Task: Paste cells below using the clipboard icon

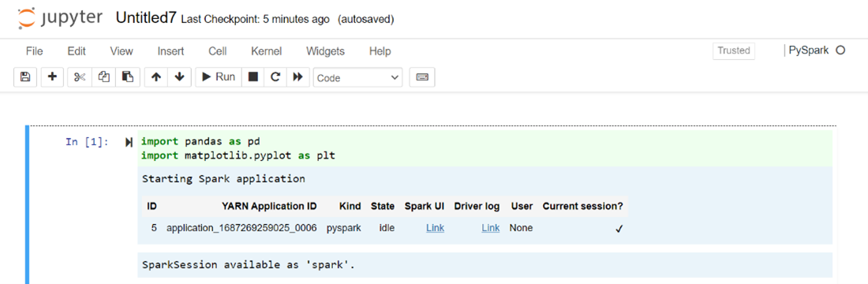Action: (x=128, y=77)
